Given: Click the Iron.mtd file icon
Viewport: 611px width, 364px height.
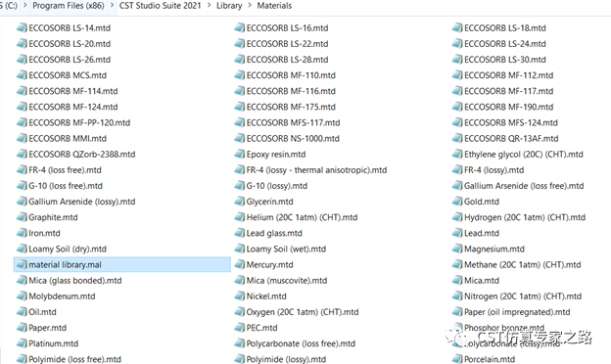Looking at the screenshot, I should pyautogui.click(x=22, y=233).
